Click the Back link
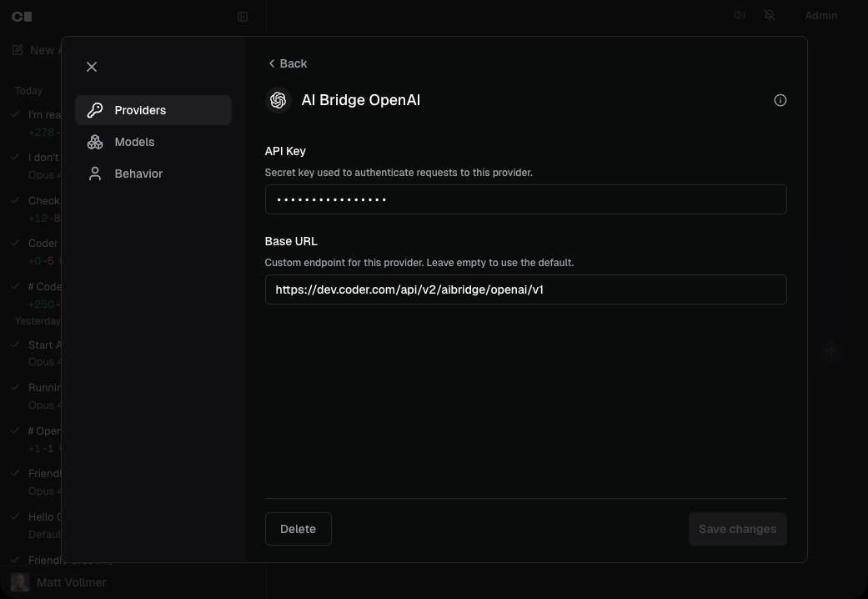Screen dimensions: 868x599 [x=287, y=63]
